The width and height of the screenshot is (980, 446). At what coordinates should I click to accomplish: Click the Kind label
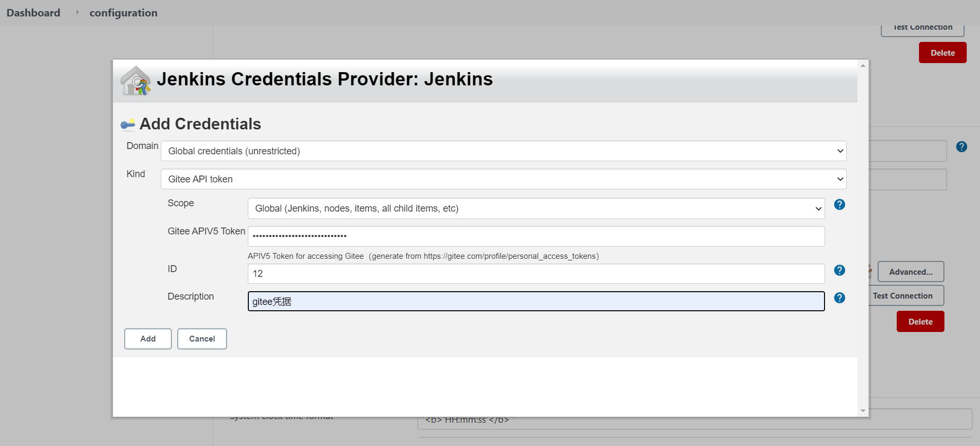click(136, 174)
